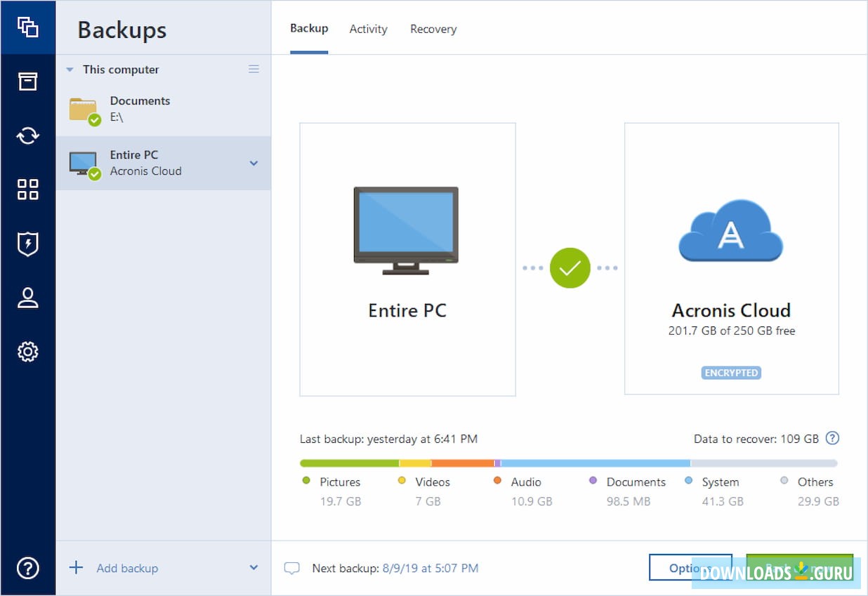Viewport: 868px width, 596px height.
Task: Collapse the This computer group
Action: pyautogui.click(x=70, y=69)
